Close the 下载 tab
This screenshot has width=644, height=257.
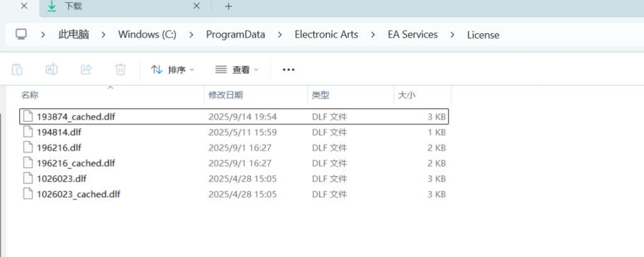coord(196,6)
